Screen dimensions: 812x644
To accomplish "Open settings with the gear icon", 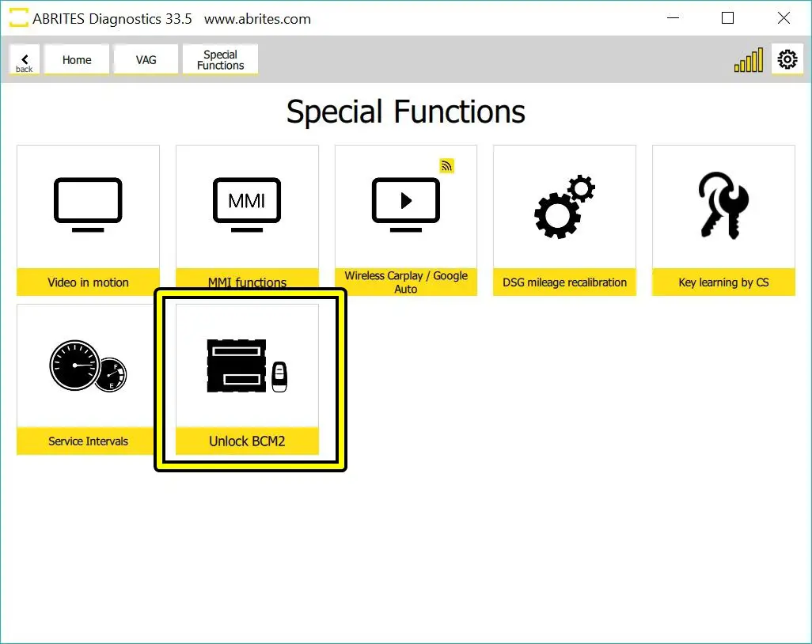I will click(787, 59).
